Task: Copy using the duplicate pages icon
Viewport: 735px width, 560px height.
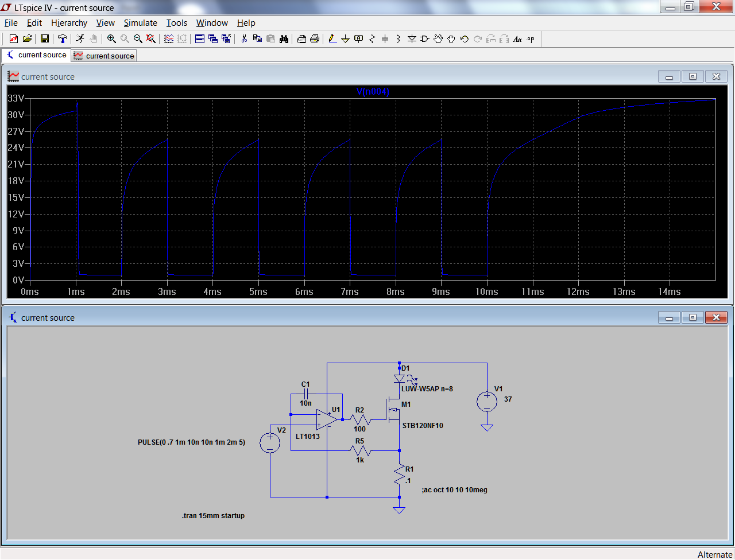Action: click(257, 39)
